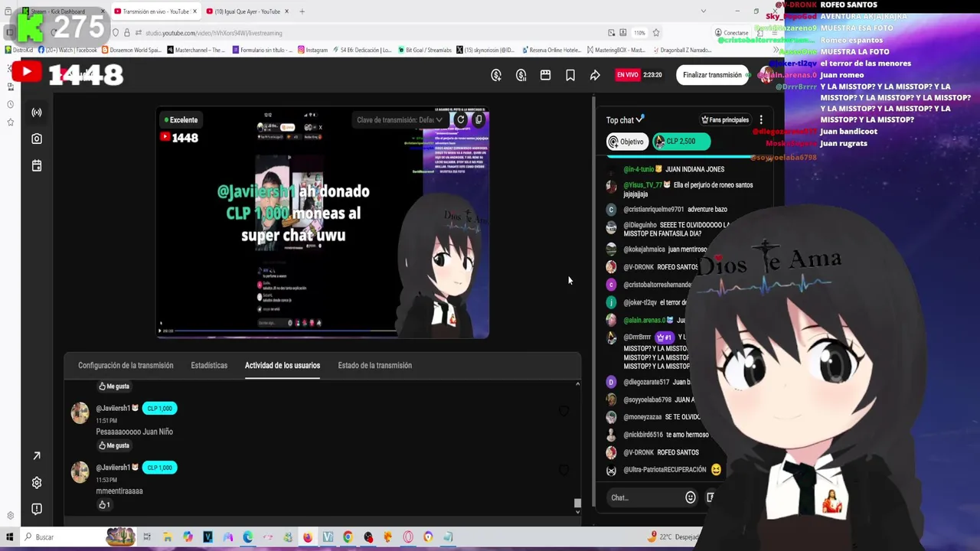The image size is (980, 551).
Task: Open the Reserva Online Hotele... bookmark
Action: (x=550, y=50)
